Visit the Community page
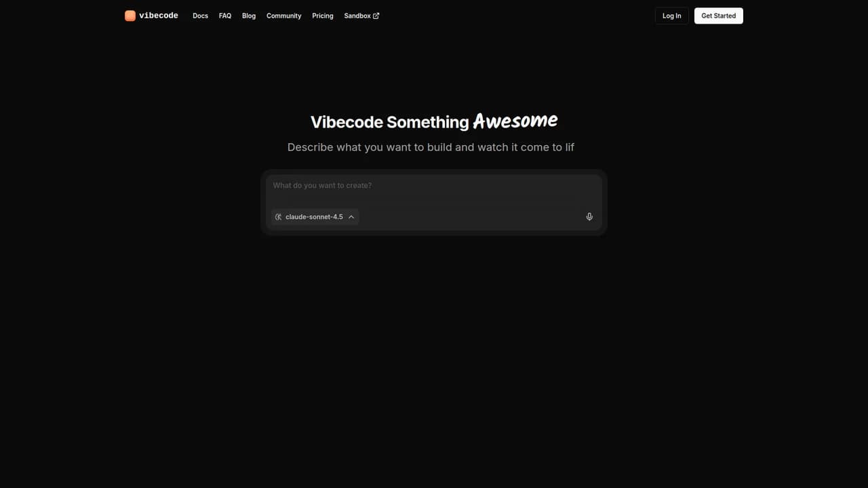 (x=283, y=16)
